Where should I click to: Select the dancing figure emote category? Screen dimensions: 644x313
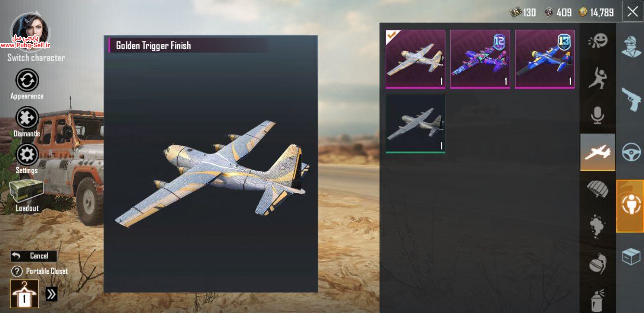point(598,78)
